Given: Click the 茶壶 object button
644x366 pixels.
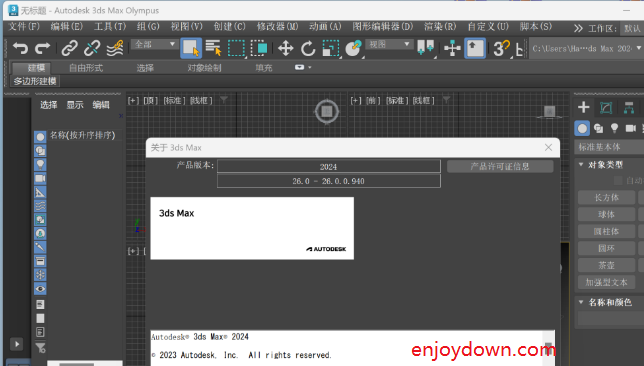Looking at the screenshot, I should pos(606,265).
